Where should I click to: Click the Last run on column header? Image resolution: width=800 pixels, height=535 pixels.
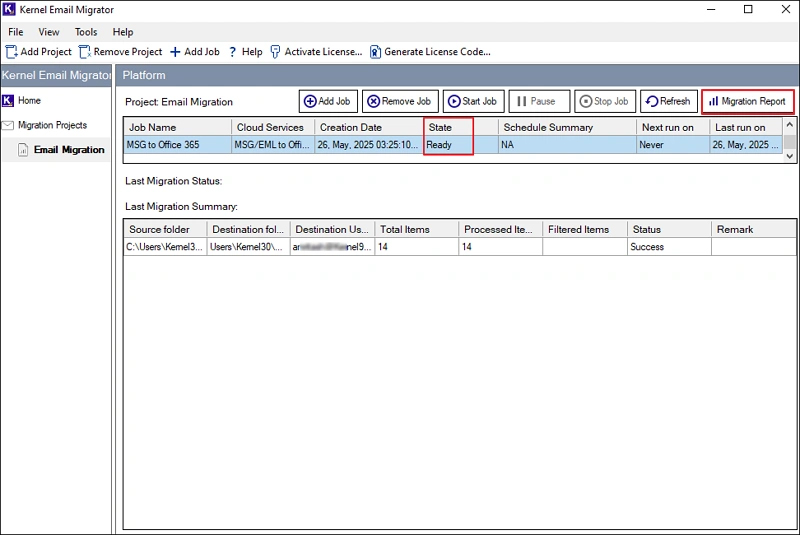[745, 128]
